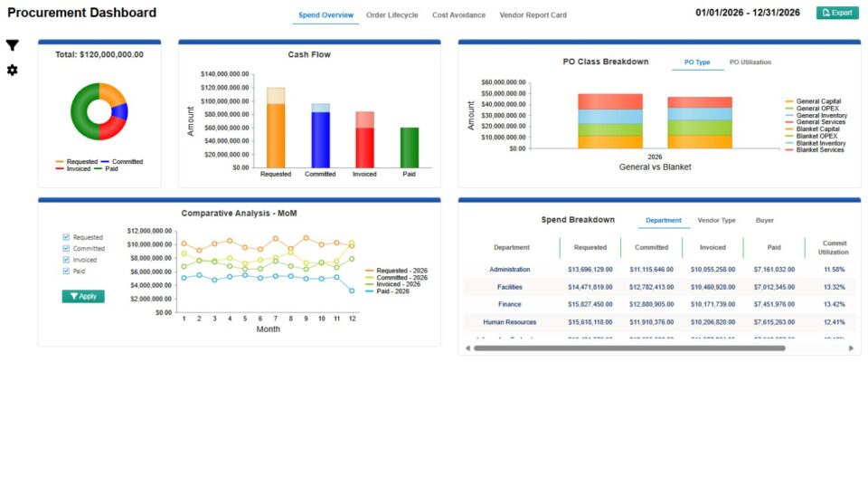The image size is (868, 486).
Task: Open the settings gear icon
Action: (12, 70)
